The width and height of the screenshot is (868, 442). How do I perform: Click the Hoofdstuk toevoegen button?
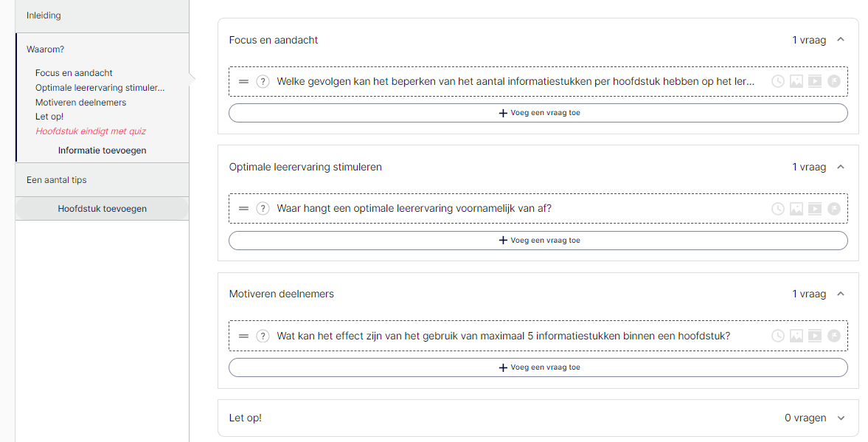[103, 209]
